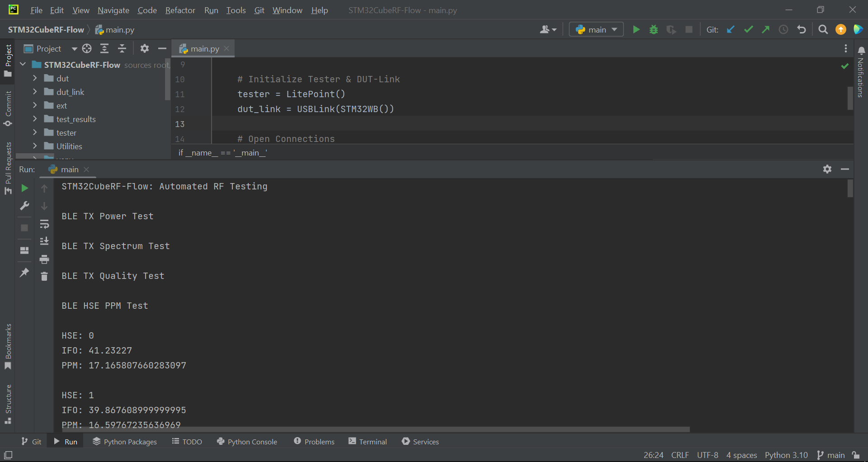Start debugging with the bug icon

[x=654, y=30]
